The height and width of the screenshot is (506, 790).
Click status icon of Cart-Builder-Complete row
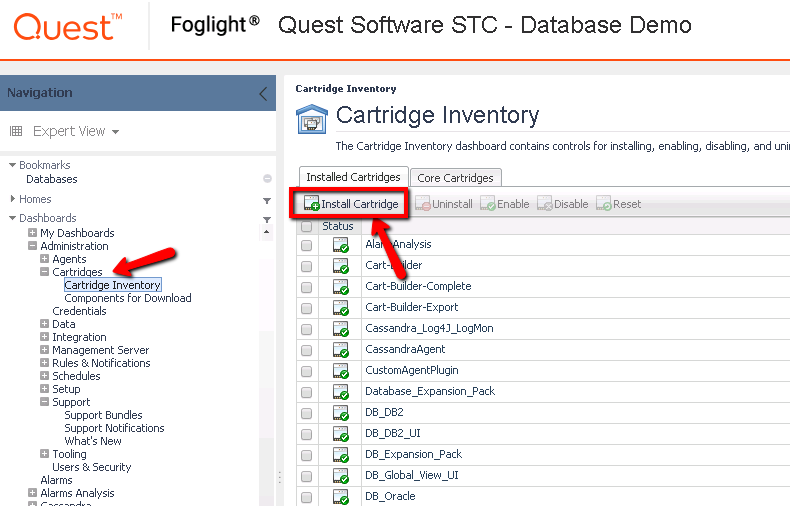[341, 287]
